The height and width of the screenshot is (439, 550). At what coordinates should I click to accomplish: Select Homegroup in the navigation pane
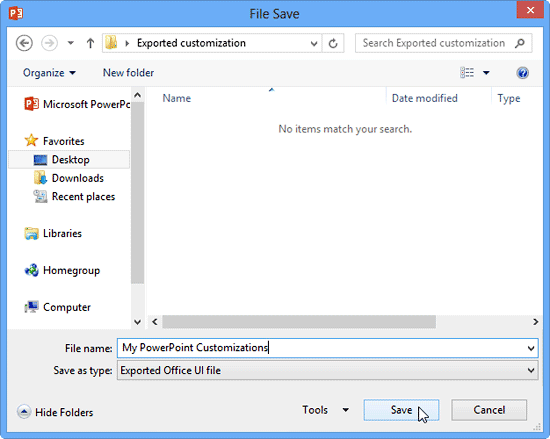click(x=62, y=270)
